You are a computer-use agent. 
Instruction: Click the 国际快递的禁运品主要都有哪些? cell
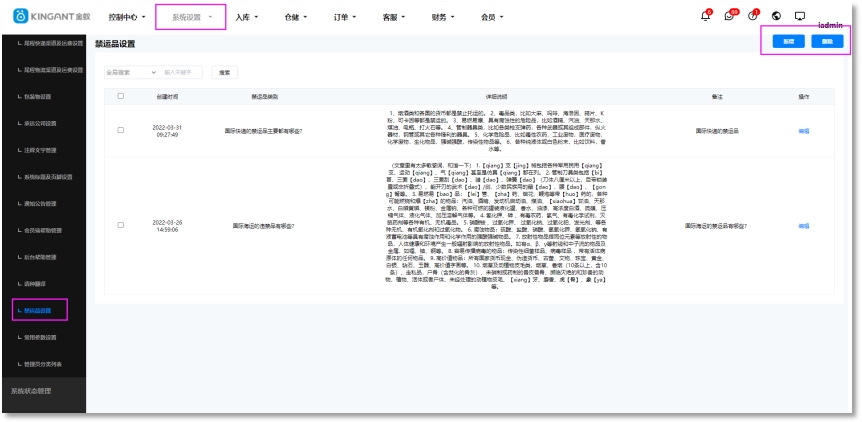(263, 131)
